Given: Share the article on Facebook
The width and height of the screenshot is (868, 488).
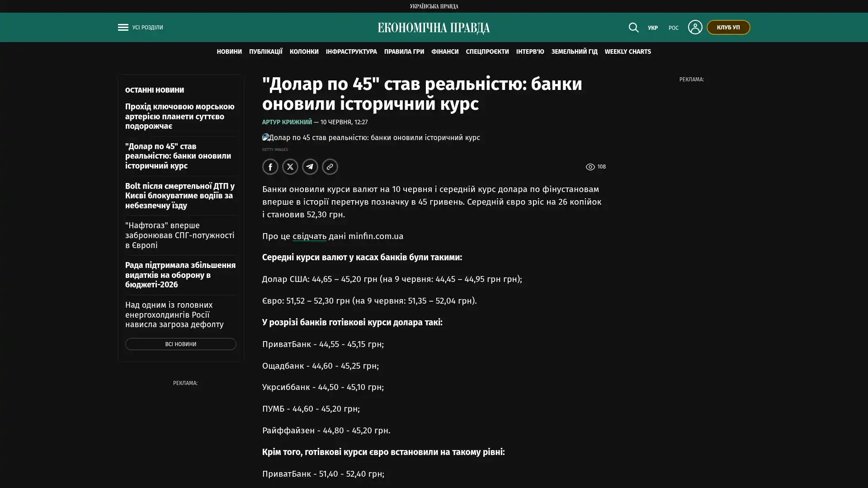Looking at the screenshot, I should (x=270, y=167).
